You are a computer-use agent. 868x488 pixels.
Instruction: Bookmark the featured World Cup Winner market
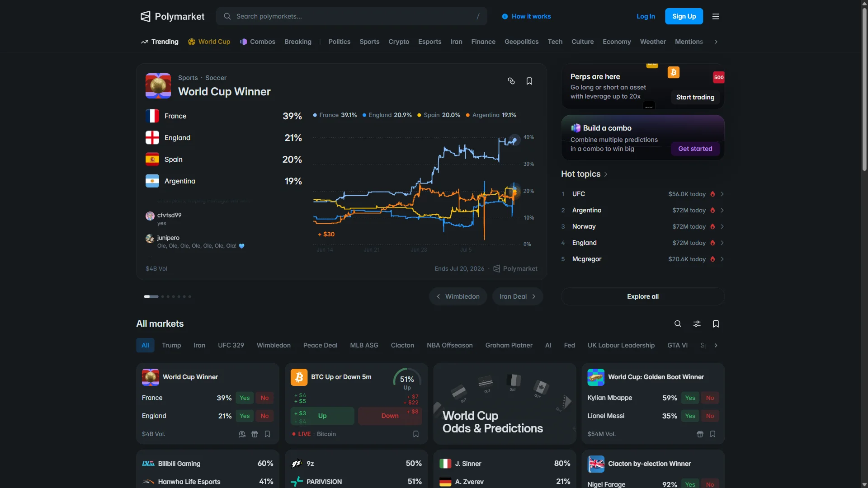tap(529, 81)
